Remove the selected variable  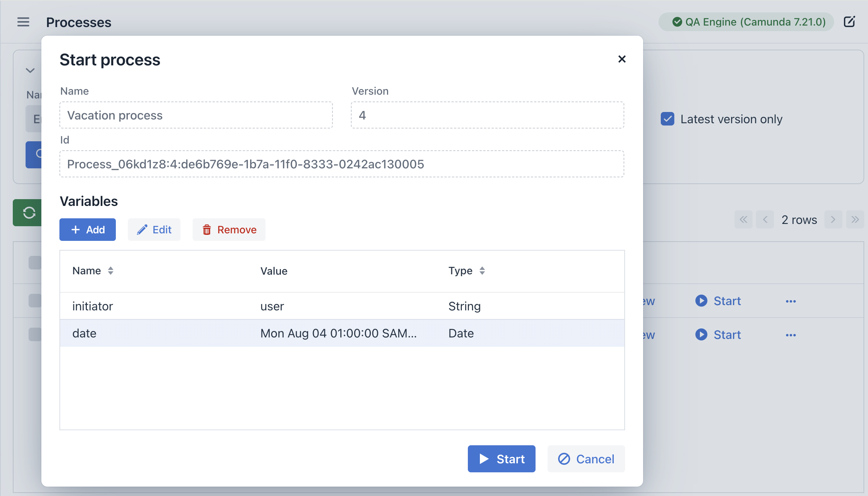tap(229, 230)
